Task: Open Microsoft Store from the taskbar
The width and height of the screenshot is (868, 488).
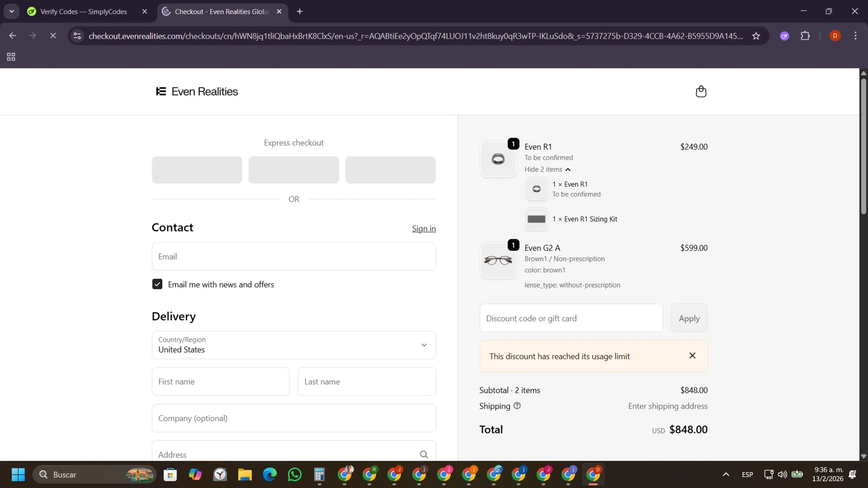Action: point(170,475)
